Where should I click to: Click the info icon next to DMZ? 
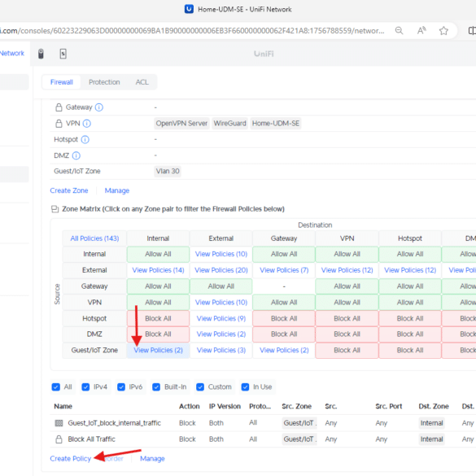(76, 155)
